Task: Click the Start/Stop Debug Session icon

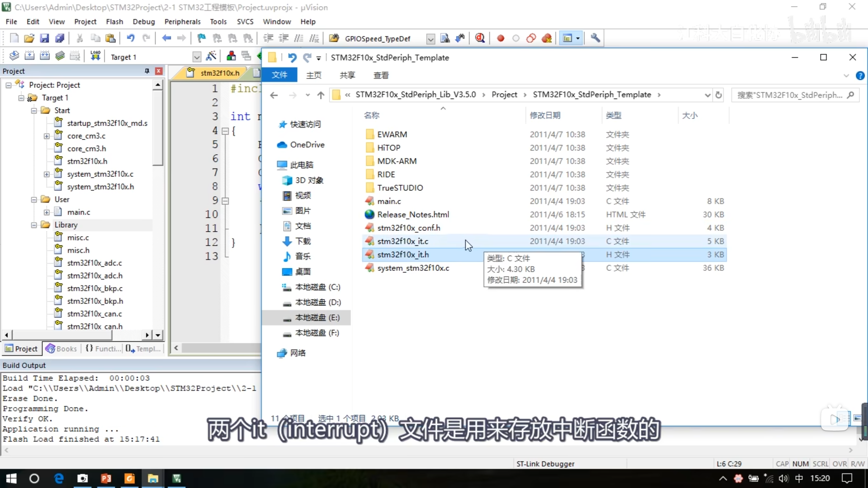Action: click(479, 38)
